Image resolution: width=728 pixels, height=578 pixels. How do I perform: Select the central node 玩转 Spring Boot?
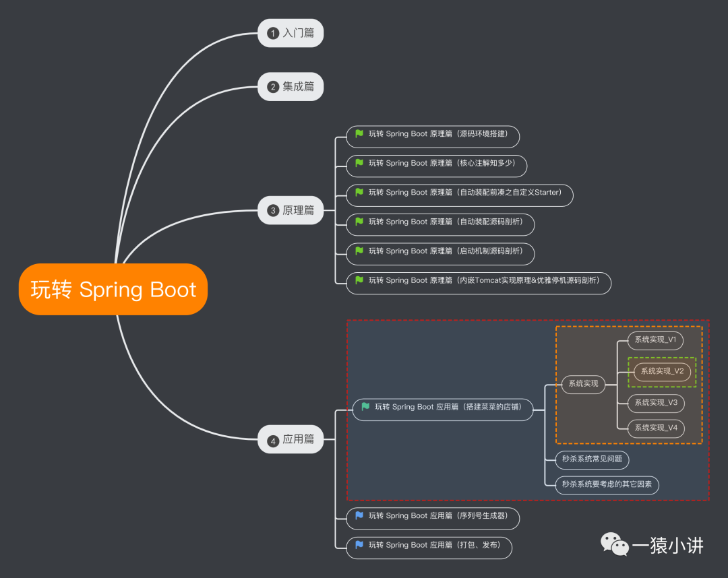pyautogui.click(x=113, y=290)
